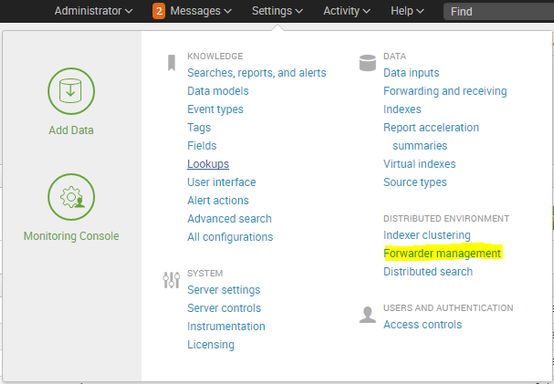
Task: Collapse the Settings menu in top bar
Action: click(x=277, y=11)
